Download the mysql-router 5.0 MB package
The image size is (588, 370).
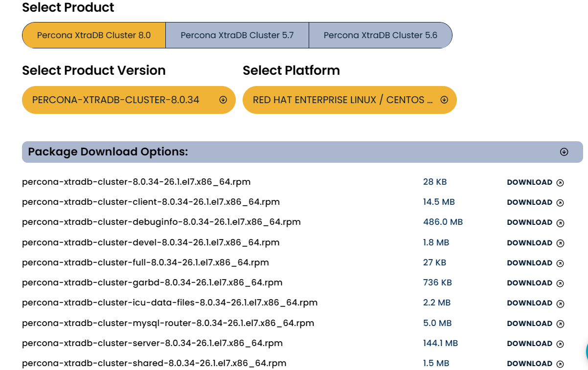(530, 324)
